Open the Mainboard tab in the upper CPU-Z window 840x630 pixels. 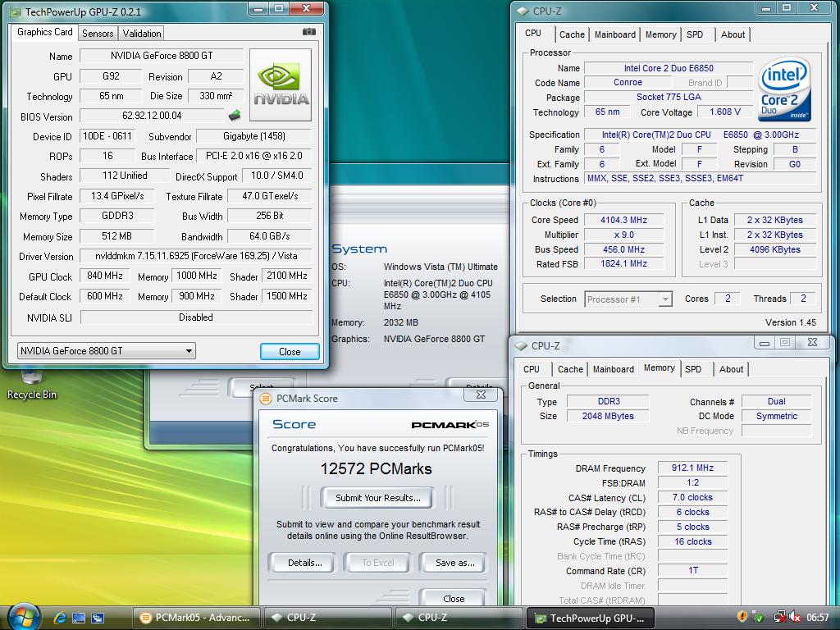615,34
